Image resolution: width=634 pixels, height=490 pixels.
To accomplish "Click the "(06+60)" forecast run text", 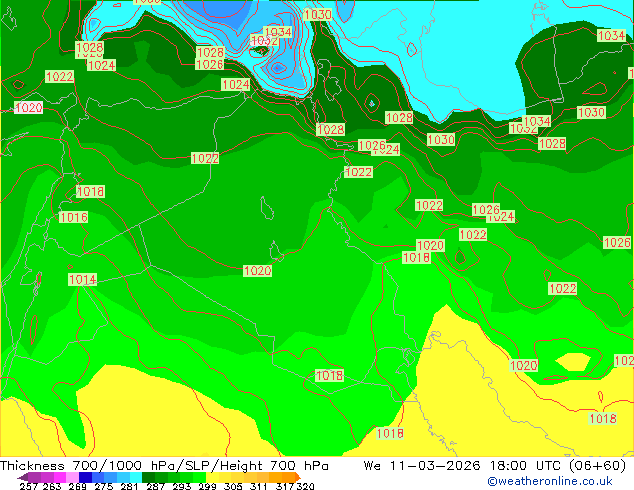I will 598,465.
